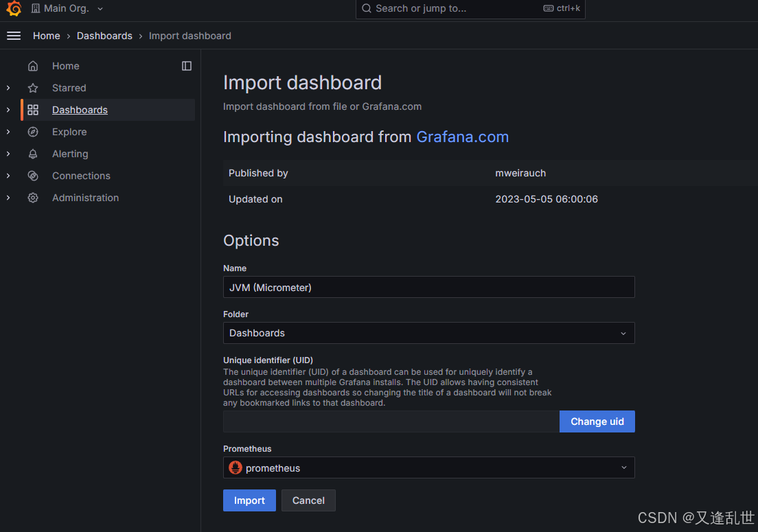Click the 2023-05-05 06:00:06 updated date
The height and width of the screenshot is (532, 758).
[547, 199]
